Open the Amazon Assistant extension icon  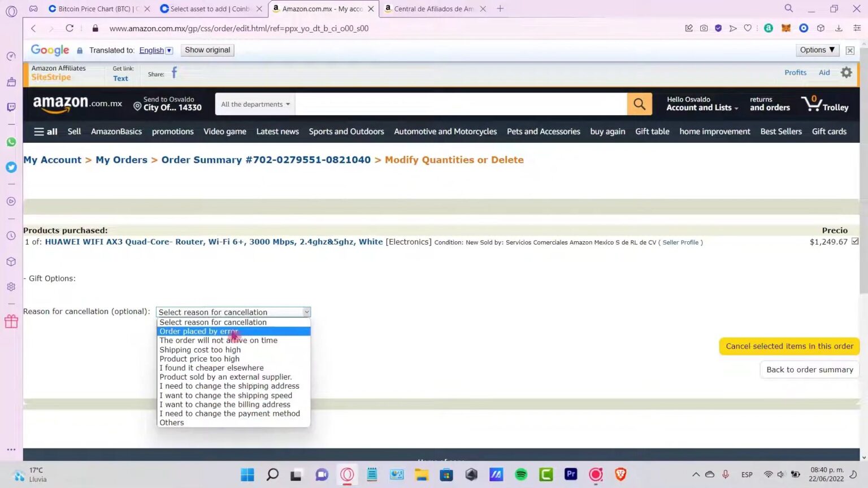tap(768, 28)
